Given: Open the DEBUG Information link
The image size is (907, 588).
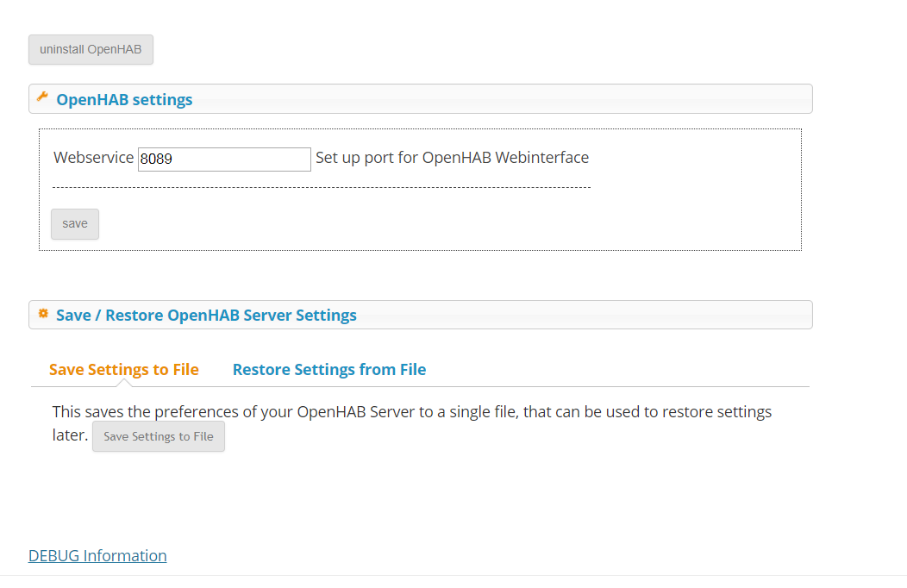Looking at the screenshot, I should click(97, 555).
